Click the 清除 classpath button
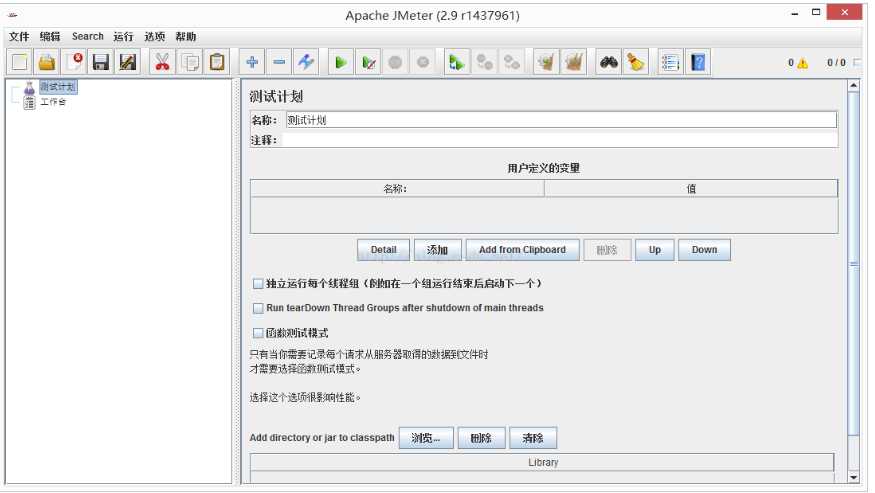This screenshot has width=875, height=493. pyautogui.click(x=533, y=438)
